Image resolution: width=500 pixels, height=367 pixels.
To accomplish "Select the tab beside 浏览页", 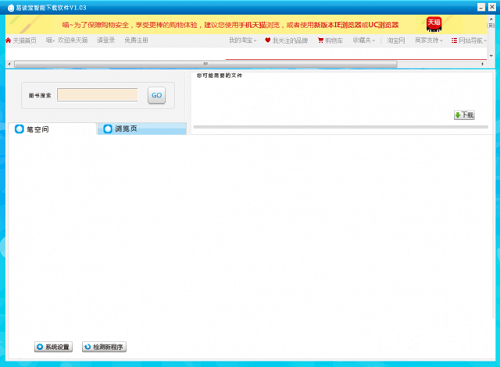I will [x=52, y=129].
